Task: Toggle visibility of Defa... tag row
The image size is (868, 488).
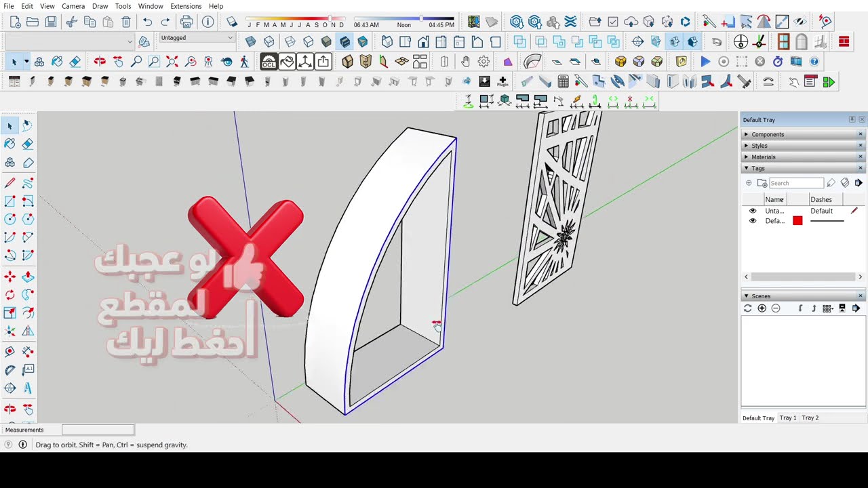Action: [x=753, y=221]
